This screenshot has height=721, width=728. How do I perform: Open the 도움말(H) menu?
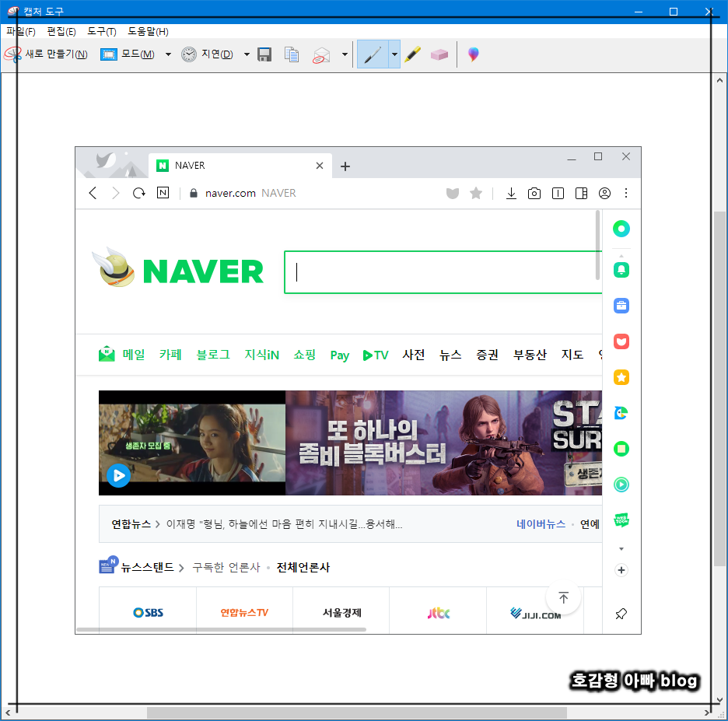(x=148, y=32)
